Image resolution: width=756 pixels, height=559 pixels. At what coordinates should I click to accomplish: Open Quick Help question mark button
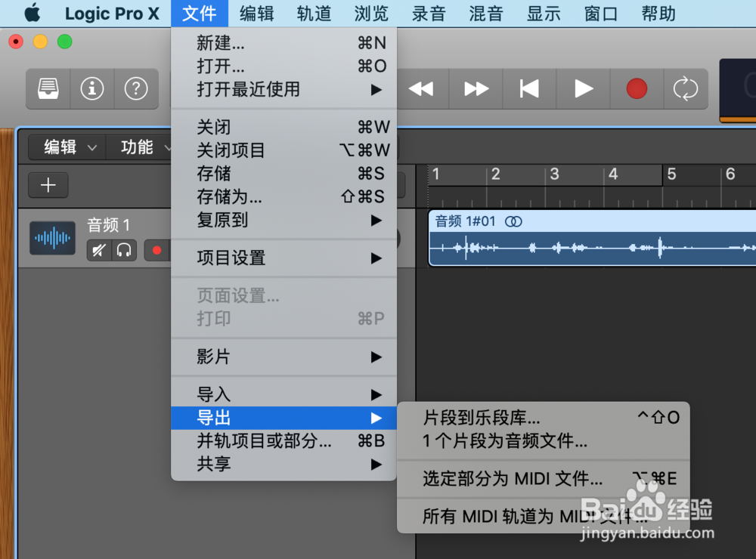pyautogui.click(x=136, y=88)
